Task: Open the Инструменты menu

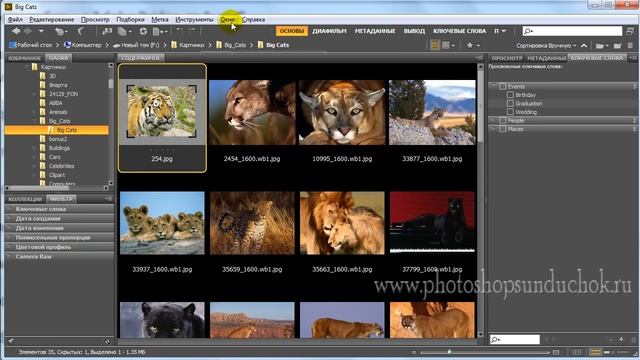Action: pos(194,20)
